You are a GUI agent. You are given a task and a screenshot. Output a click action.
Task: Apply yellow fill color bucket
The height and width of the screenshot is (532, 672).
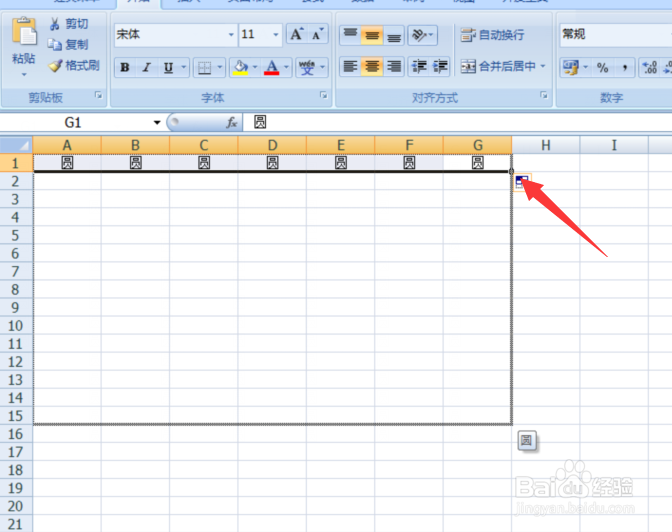(x=240, y=68)
